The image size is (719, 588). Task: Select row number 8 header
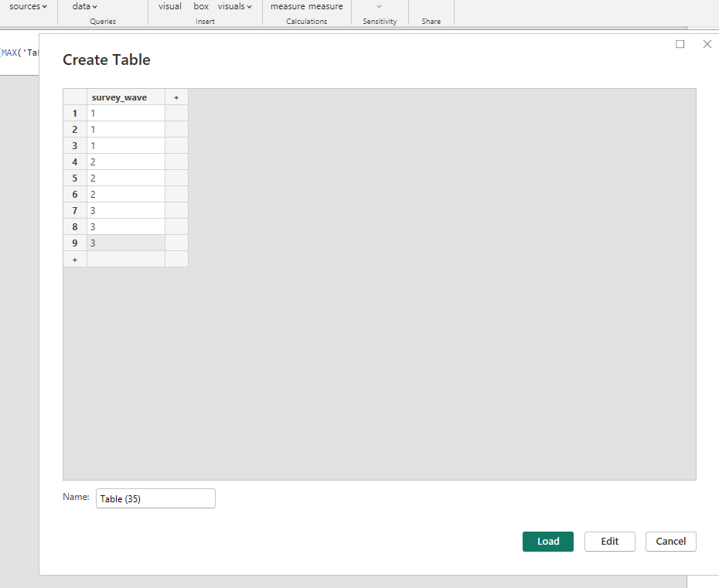(75, 227)
